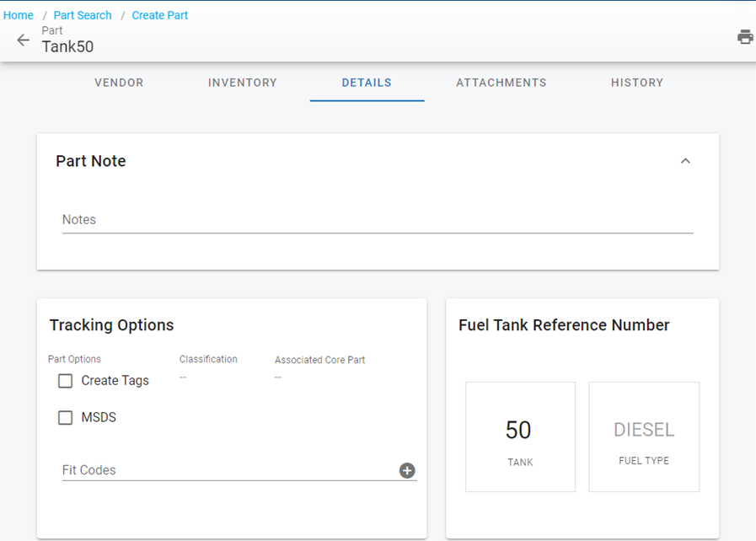756x541 pixels.
Task: Select the Diesel fuel type tile
Action: coord(644,437)
